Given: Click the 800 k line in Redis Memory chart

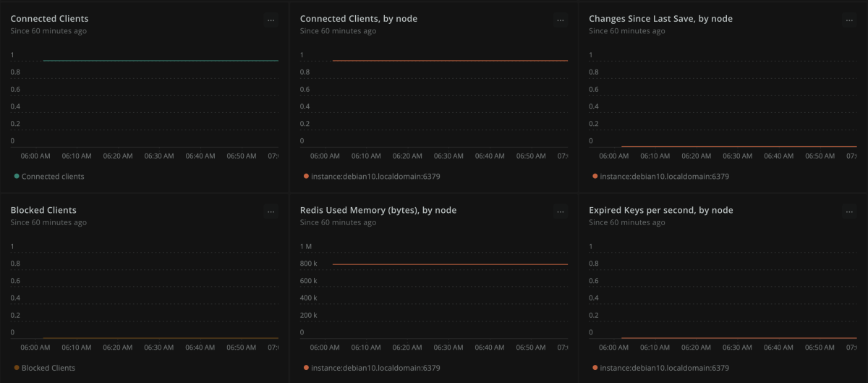Looking at the screenshot, I should 448,264.
